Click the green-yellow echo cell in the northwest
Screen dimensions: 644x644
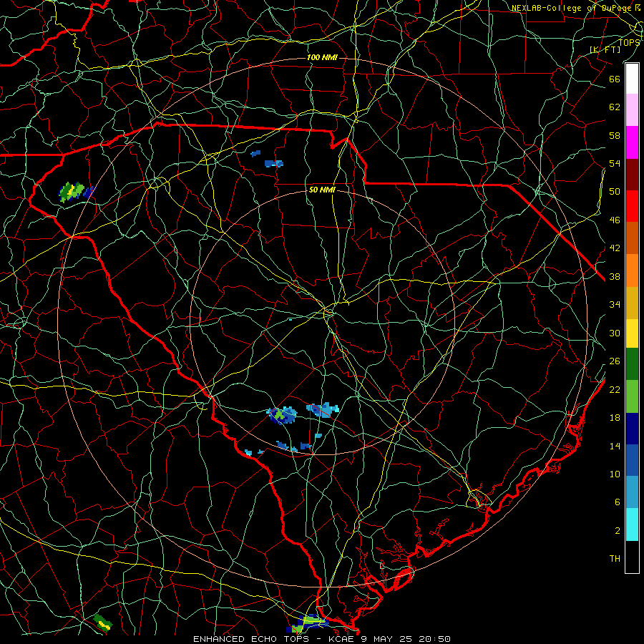click(72, 192)
